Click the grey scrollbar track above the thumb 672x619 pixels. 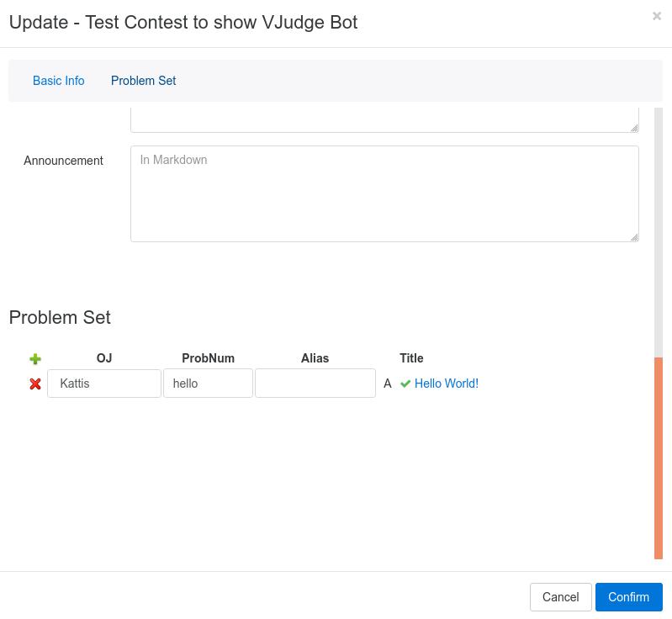pyautogui.click(x=659, y=231)
